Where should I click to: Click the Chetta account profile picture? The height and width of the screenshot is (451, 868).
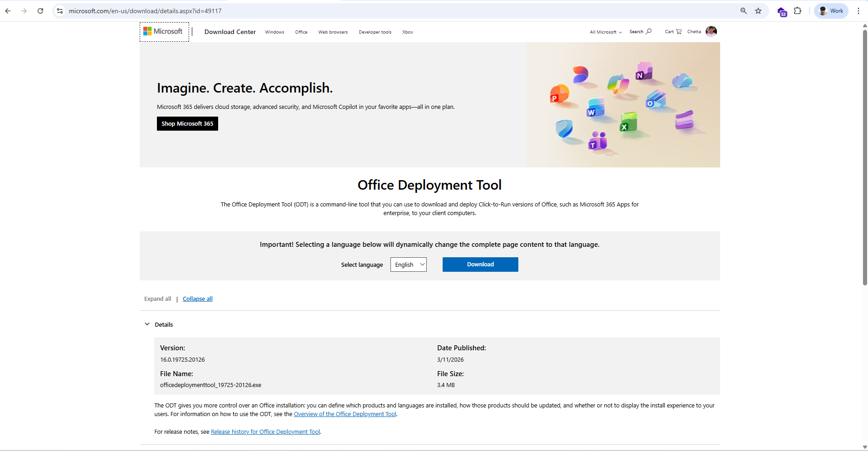click(x=711, y=31)
